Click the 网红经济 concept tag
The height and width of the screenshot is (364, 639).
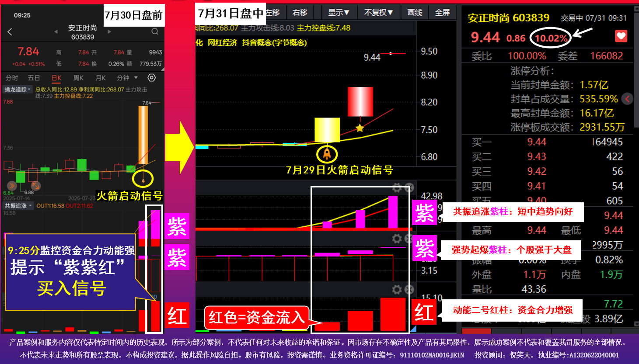click(x=222, y=42)
